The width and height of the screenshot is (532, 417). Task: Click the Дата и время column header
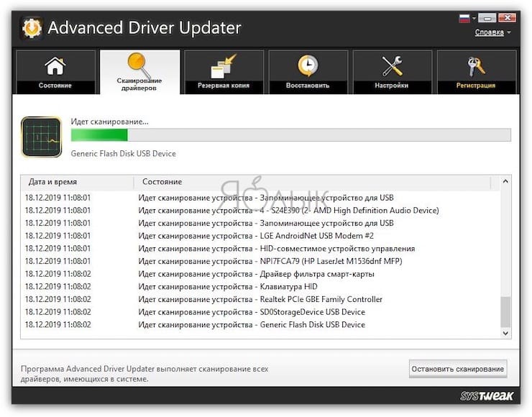point(78,182)
